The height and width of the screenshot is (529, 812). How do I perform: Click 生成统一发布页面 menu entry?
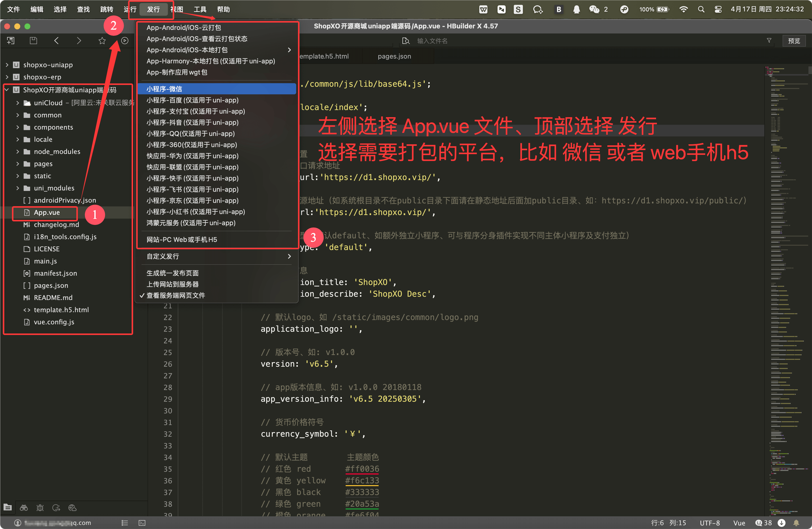tap(217, 273)
